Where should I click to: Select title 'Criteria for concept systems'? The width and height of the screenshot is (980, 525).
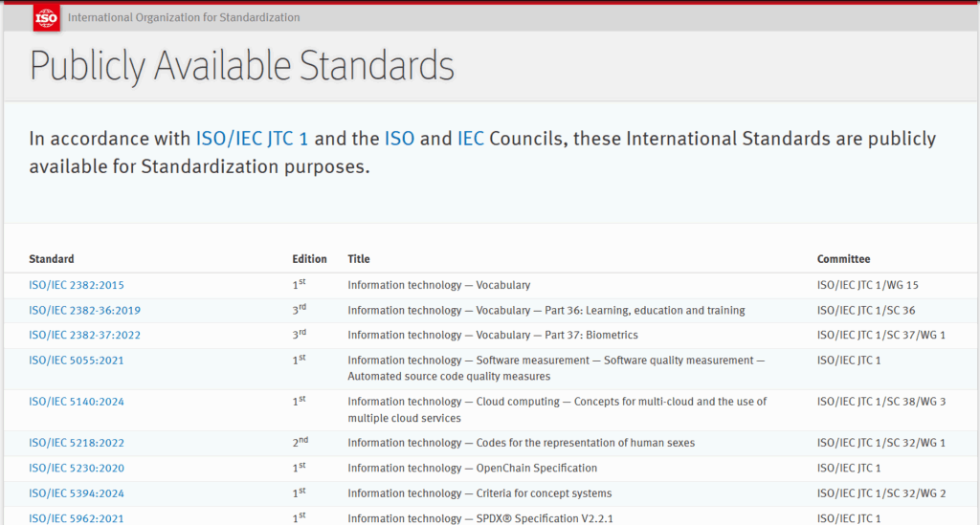[x=544, y=493]
